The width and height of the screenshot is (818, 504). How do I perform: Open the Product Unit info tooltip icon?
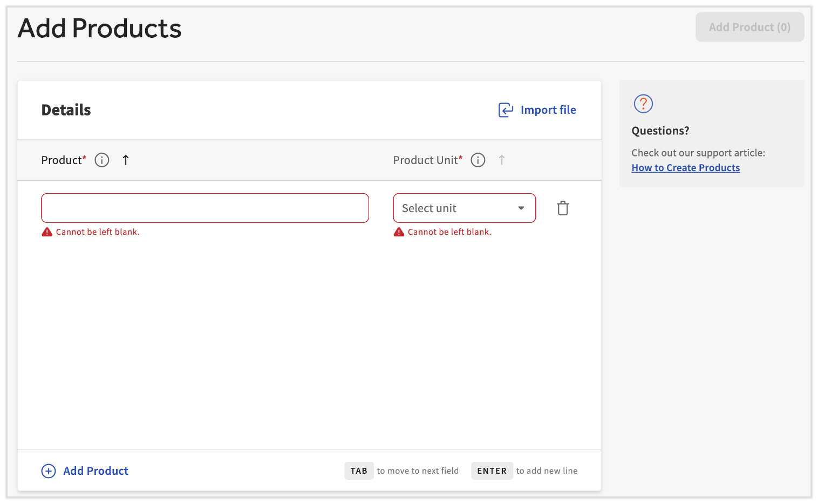[x=478, y=160]
